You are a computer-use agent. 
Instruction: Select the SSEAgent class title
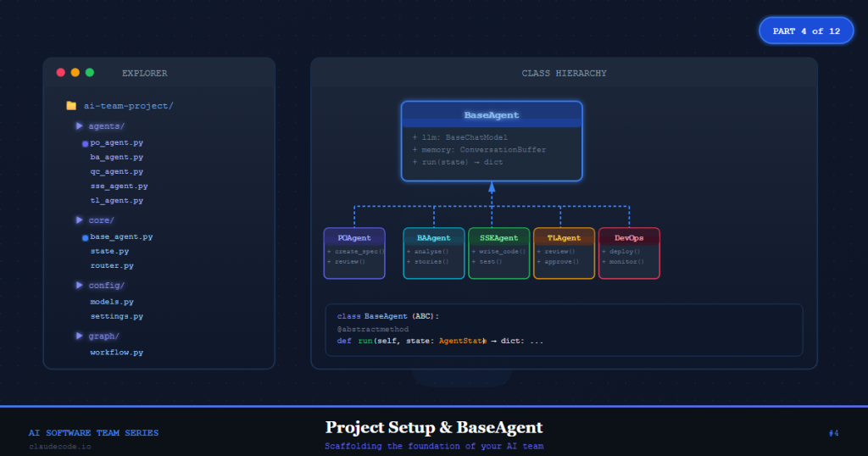click(x=498, y=238)
